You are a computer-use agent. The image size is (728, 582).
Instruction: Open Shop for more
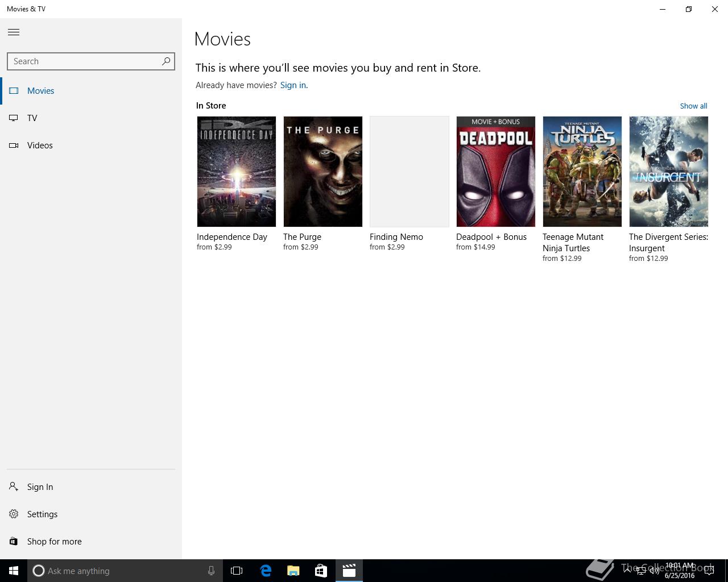click(x=91, y=542)
